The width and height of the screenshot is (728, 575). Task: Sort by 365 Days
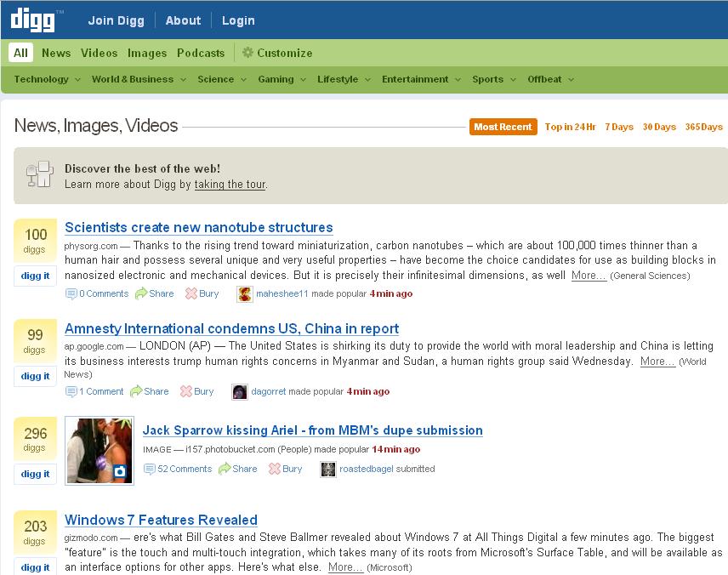point(703,127)
